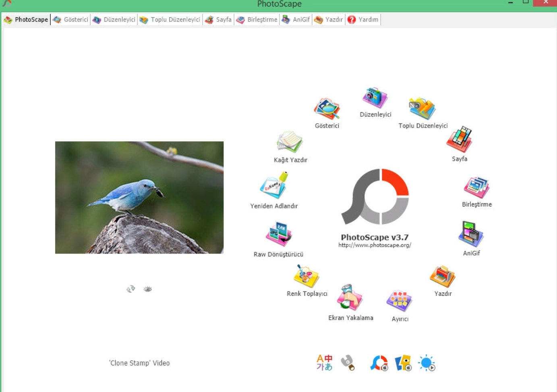Viewport: 557px width, 392px height.
Task: Open the Ayırıcı splitter icon
Action: coord(400,301)
